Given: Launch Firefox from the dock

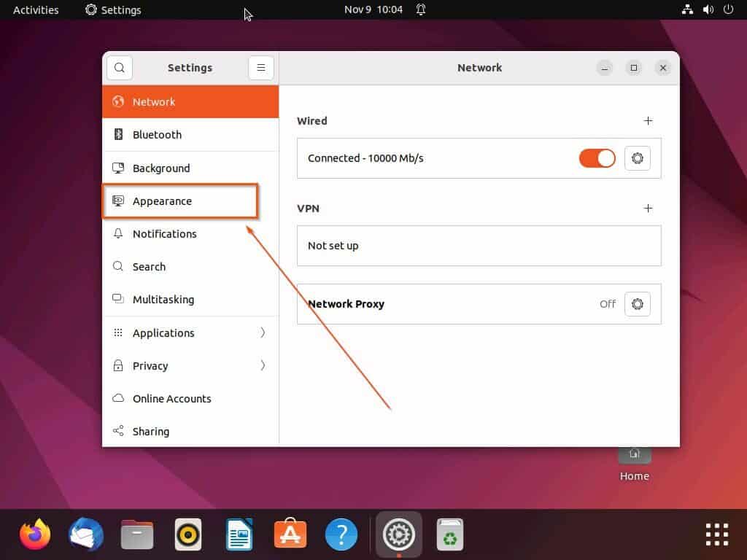Looking at the screenshot, I should click(x=34, y=534).
